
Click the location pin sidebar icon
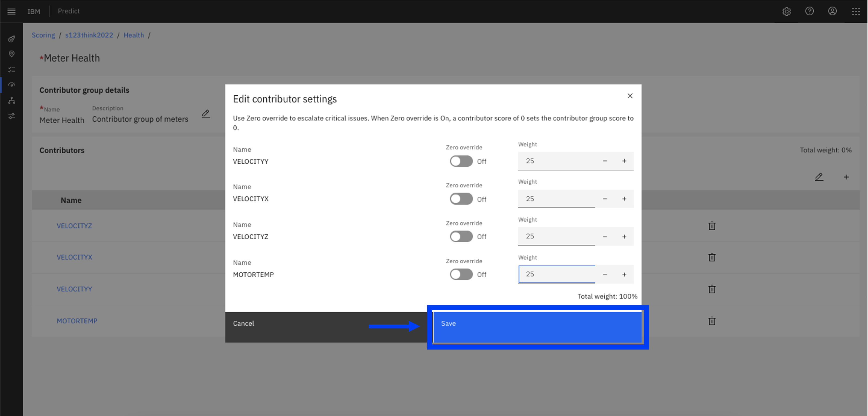[x=11, y=54]
